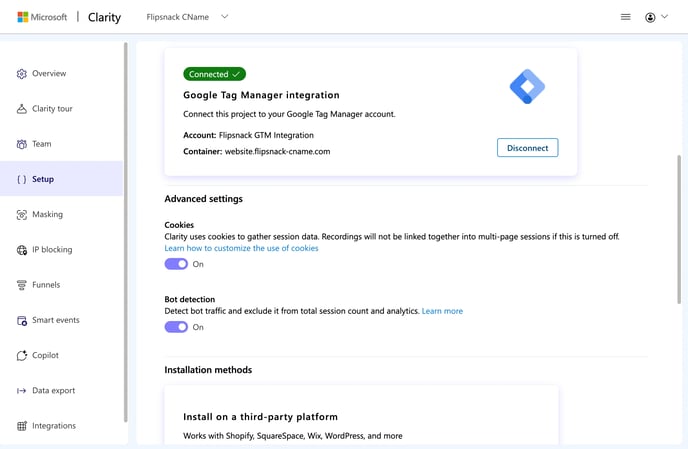Image resolution: width=688 pixels, height=449 pixels.
Task: Click the Setup brackets icon
Action: click(x=22, y=179)
